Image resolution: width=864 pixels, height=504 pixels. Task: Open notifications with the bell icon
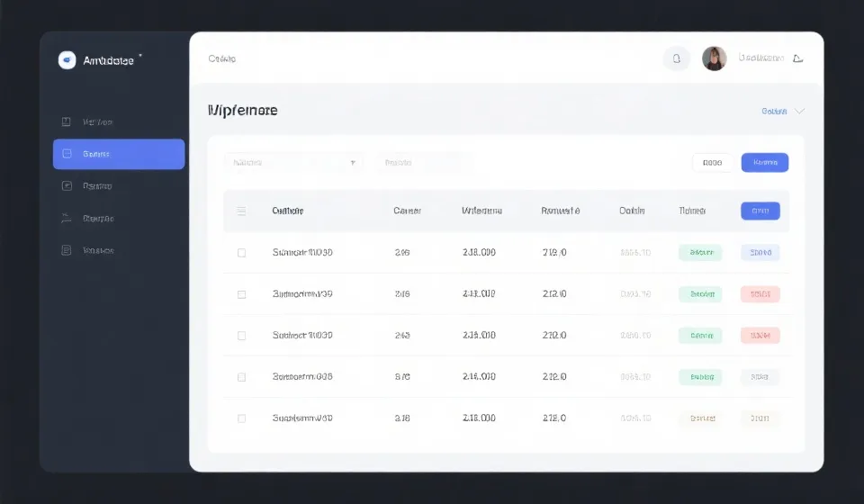pos(677,59)
